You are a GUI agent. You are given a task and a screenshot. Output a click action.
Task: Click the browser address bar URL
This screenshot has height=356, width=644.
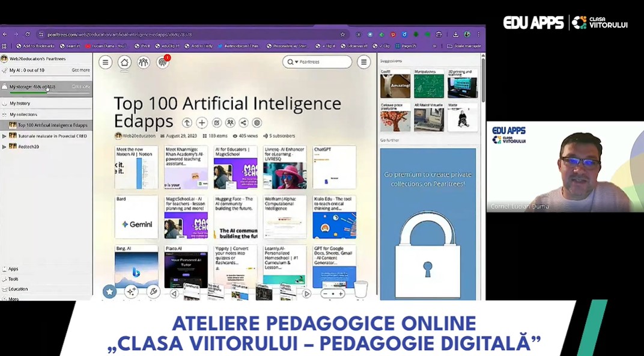[119, 34]
